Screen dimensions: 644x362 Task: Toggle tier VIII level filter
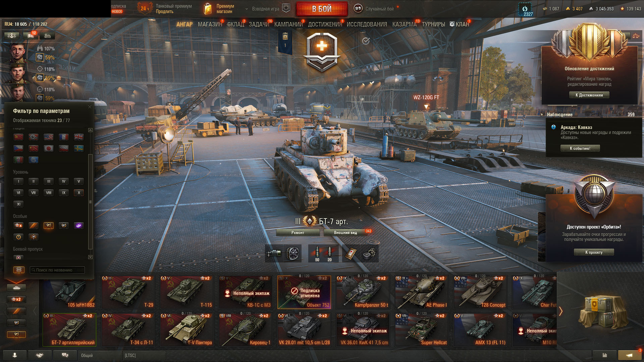pyautogui.click(x=49, y=193)
